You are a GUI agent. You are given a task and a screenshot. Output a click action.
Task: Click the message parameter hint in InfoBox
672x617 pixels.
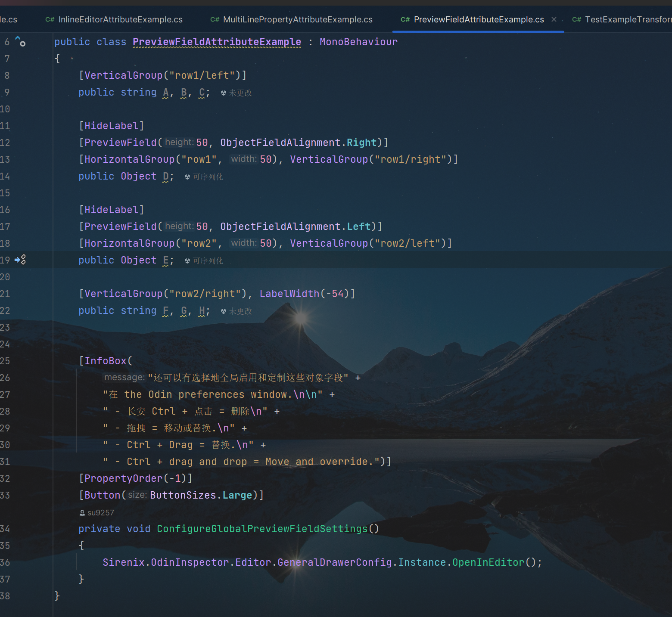[x=124, y=377]
